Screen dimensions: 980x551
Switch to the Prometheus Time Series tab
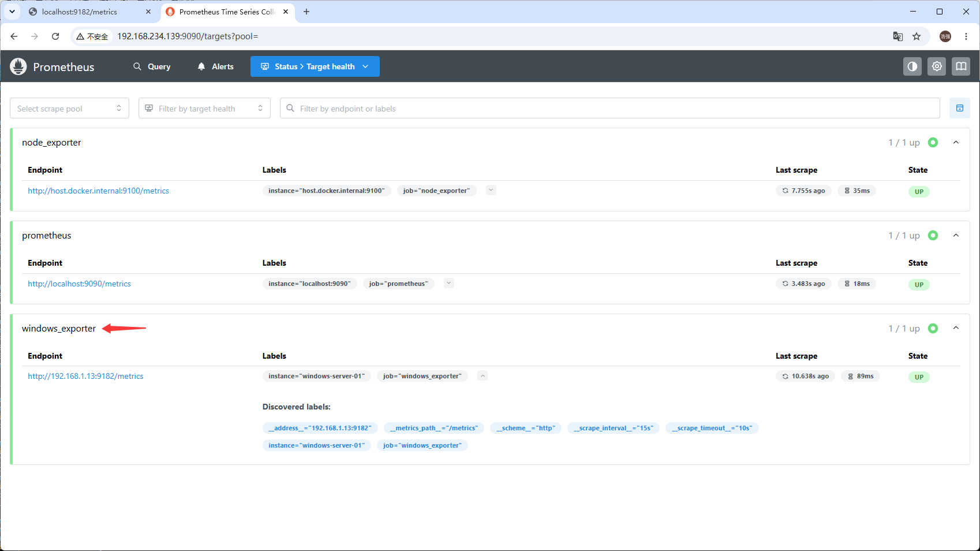[x=228, y=12]
